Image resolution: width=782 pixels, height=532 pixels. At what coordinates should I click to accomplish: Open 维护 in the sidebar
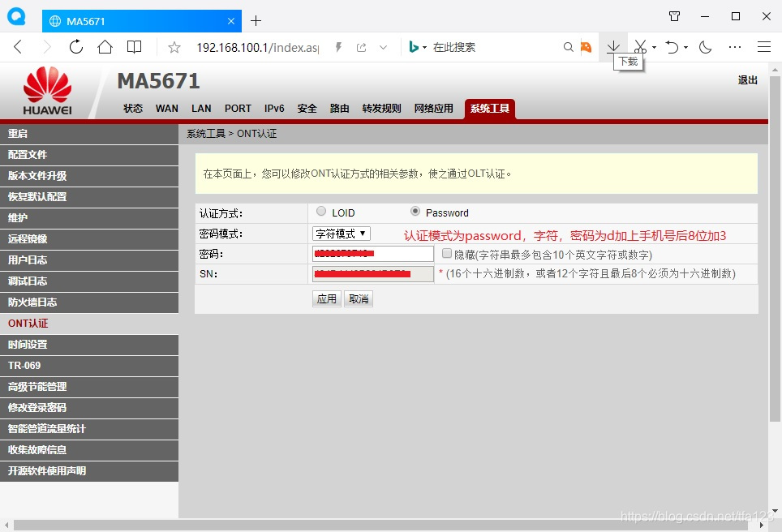click(x=89, y=218)
